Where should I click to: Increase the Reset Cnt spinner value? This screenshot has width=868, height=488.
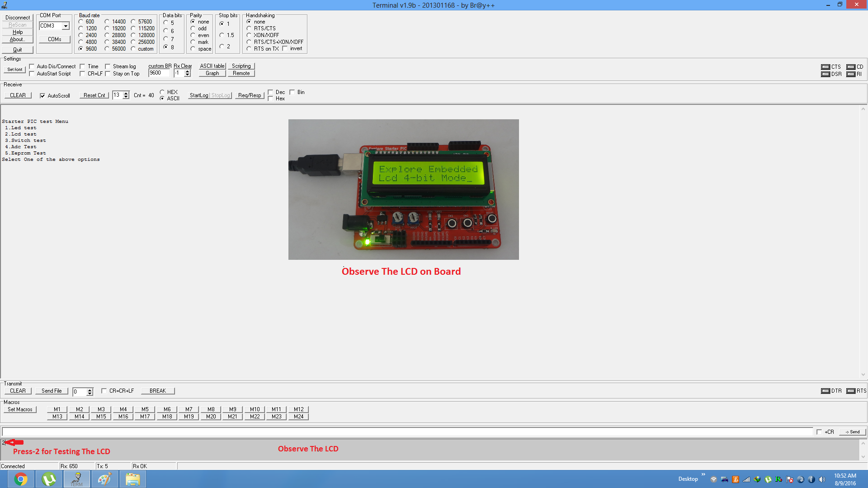126,94
